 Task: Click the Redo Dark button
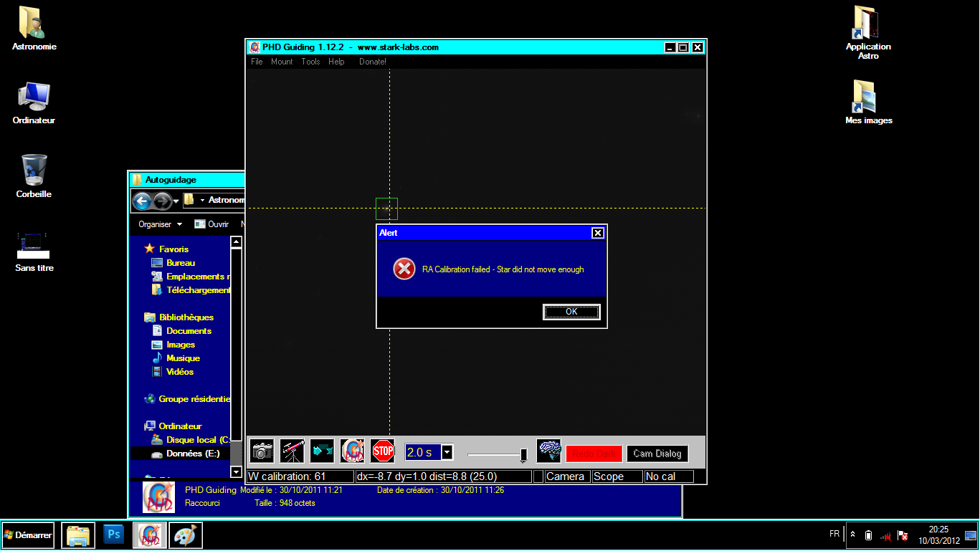[594, 454]
